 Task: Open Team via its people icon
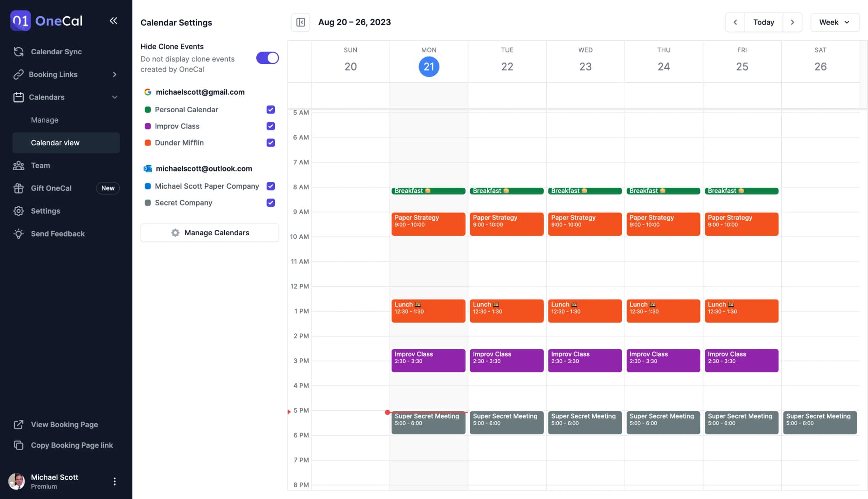click(19, 166)
